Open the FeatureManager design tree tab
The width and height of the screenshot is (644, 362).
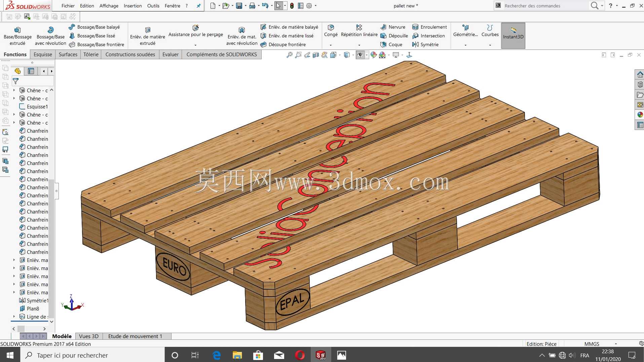coord(18,71)
